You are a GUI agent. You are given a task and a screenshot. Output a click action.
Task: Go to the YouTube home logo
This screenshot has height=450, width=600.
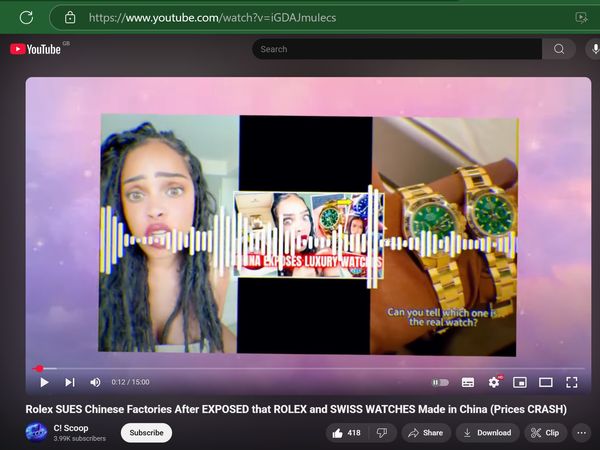click(35, 49)
